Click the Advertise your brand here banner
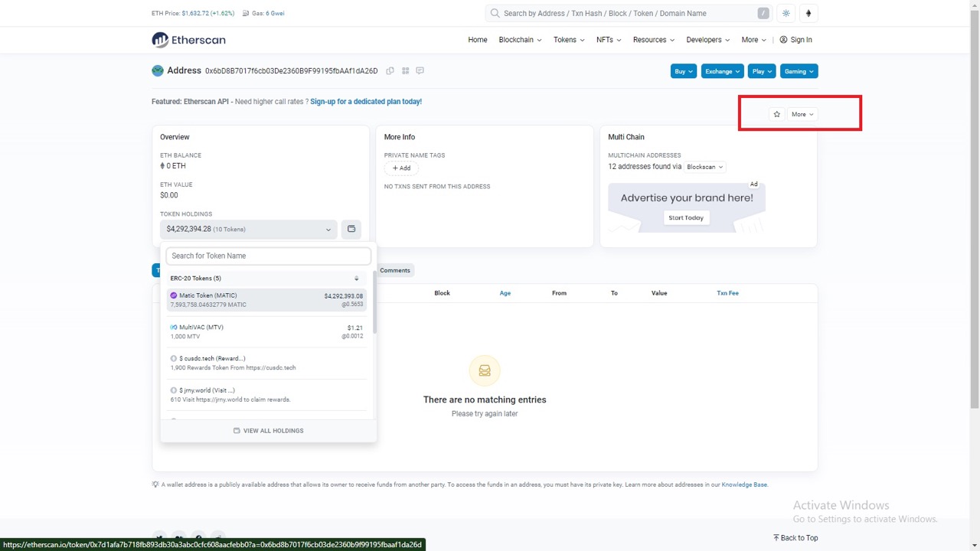This screenshot has height=551, width=980. point(687,207)
